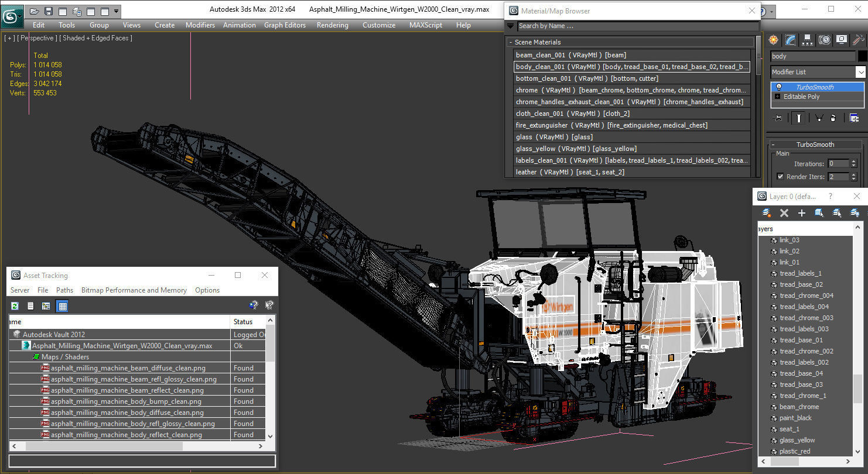The image size is (868, 474).
Task: Click Add Selected Objects plus icon in Layer window
Action: (802, 213)
